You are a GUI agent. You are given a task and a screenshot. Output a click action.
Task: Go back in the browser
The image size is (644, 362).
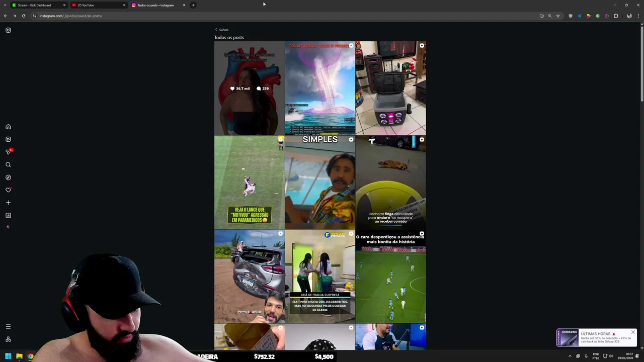(6, 16)
